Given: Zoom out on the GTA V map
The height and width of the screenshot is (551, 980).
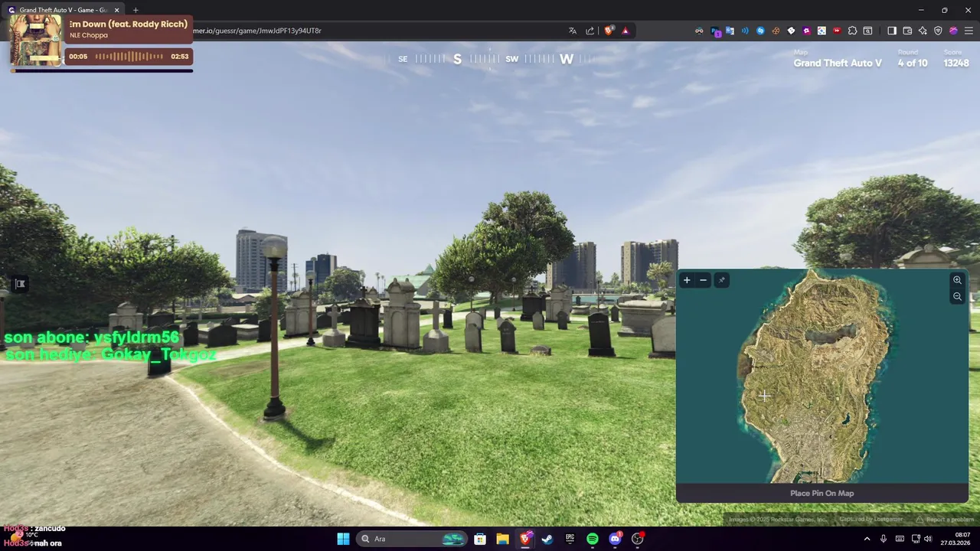Looking at the screenshot, I should (957, 296).
